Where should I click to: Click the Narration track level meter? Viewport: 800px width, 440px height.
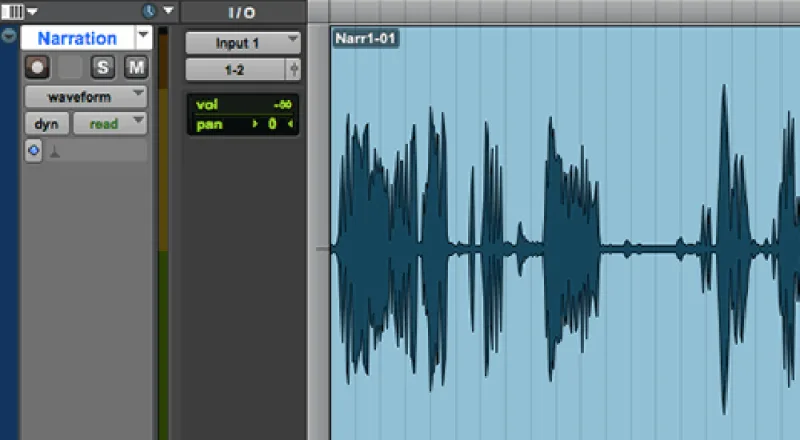(x=163, y=233)
